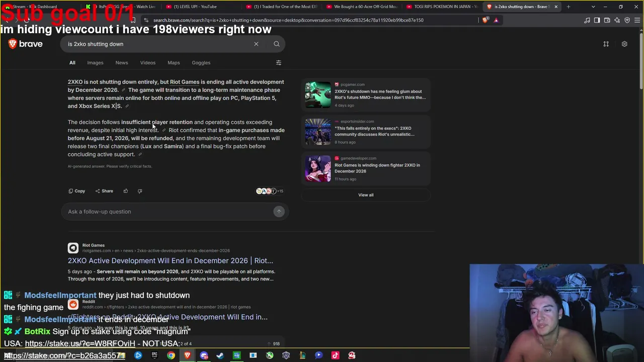The width and height of the screenshot is (644, 362).
Task: Click the page's vertical scrollbar
Action: 641,60
